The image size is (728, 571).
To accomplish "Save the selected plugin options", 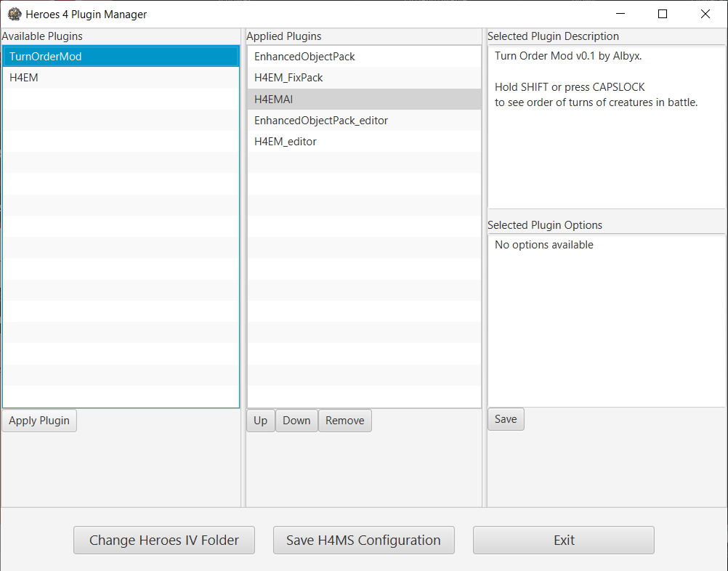I will click(x=506, y=419).
